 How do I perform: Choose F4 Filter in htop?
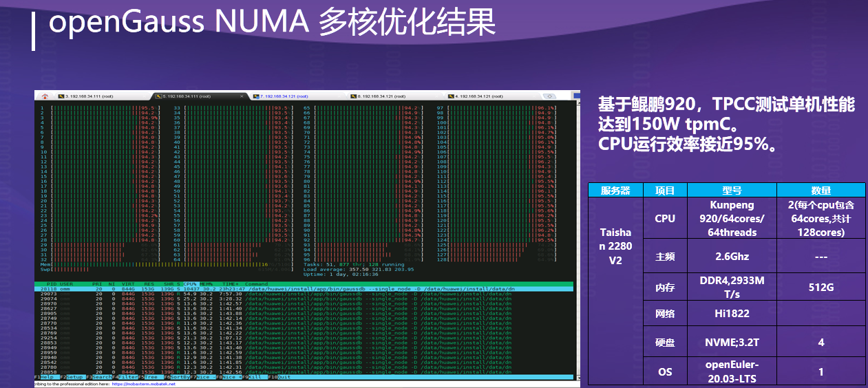[125, 377]
